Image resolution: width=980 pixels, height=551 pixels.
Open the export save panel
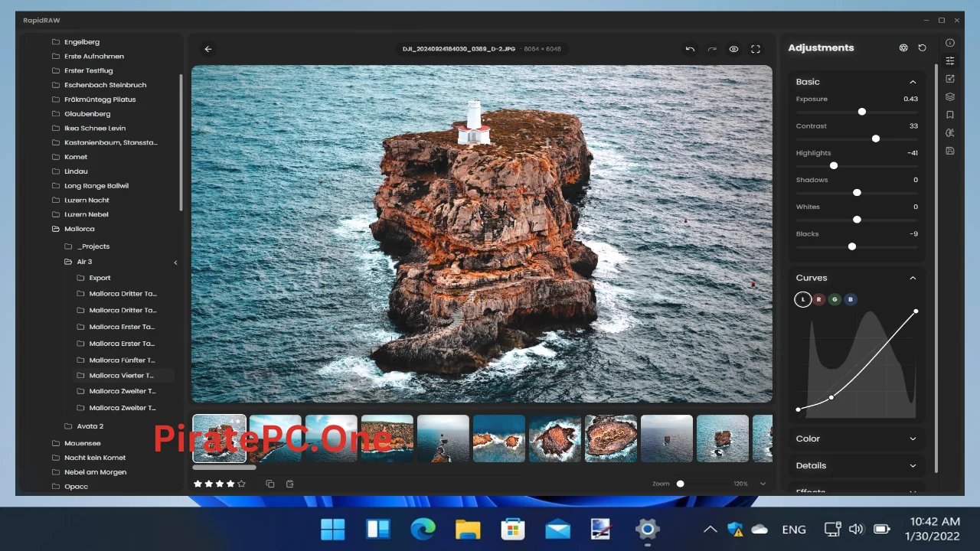pyautogui.click(x=950, y=151)
